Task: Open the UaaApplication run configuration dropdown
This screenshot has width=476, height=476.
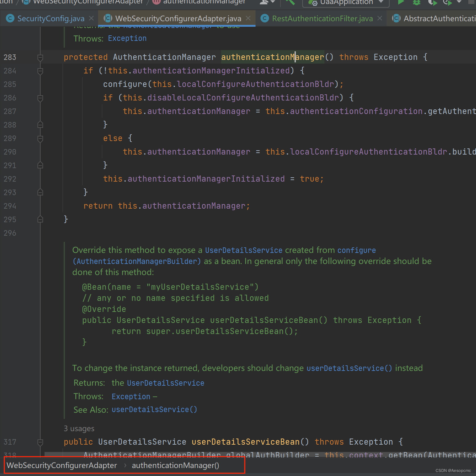Action: [346, 2]
